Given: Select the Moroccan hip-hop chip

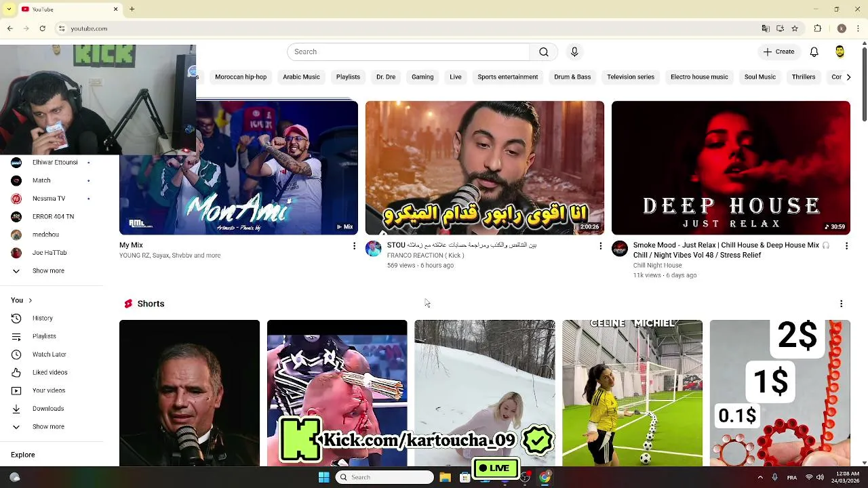Looking at the screenshot, I should 241,77.
